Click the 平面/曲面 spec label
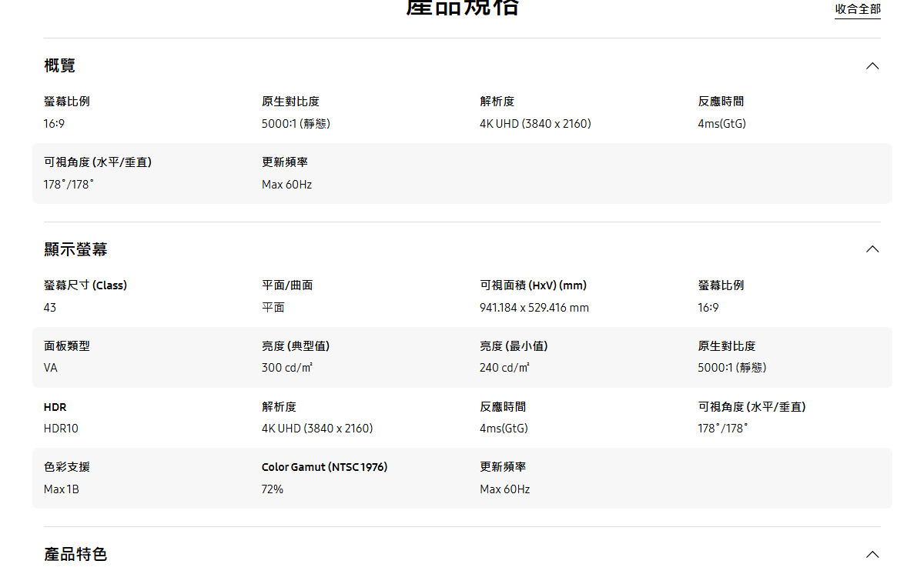The width and height of the screenshot is (924, 584). [287, 285]
